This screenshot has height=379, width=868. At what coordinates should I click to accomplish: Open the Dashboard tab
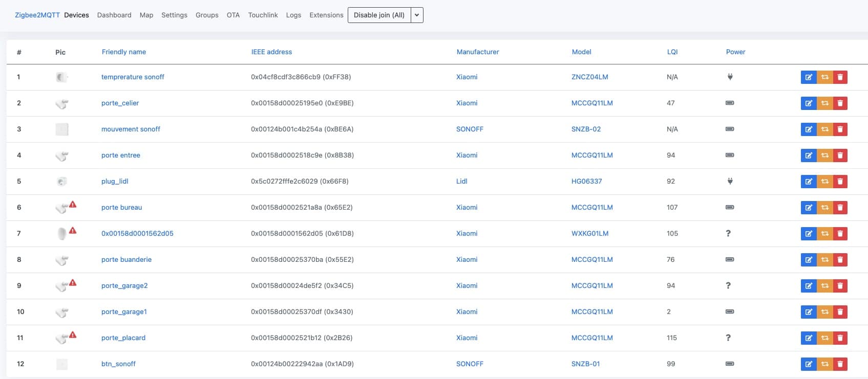(x=114, y=15)
